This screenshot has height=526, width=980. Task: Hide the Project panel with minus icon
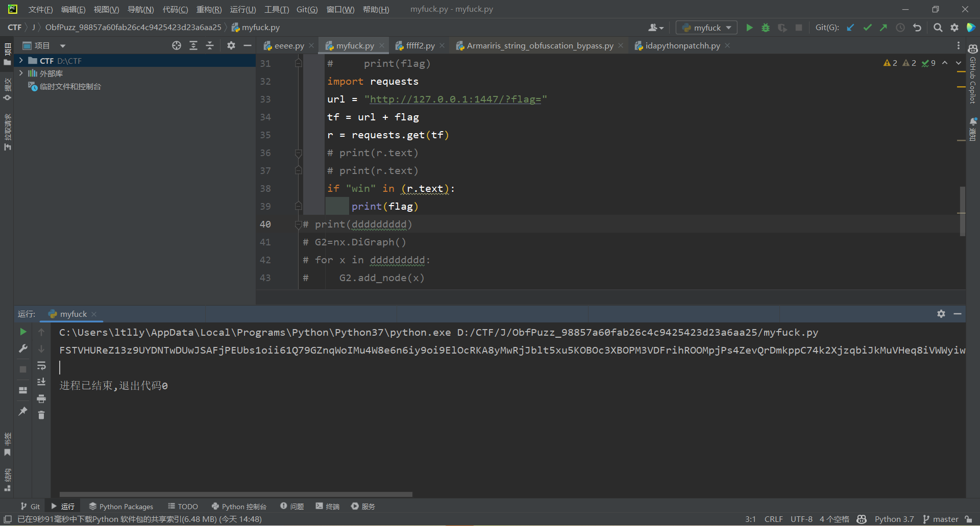pos(248,45)
